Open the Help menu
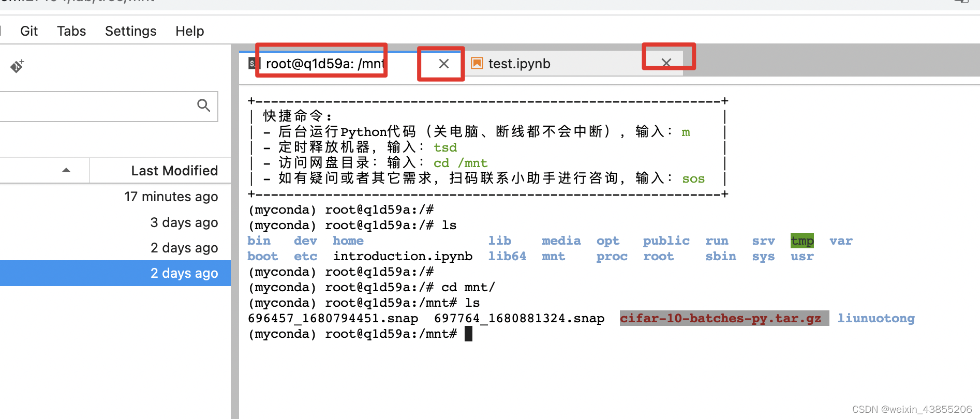 pos(190,31)
